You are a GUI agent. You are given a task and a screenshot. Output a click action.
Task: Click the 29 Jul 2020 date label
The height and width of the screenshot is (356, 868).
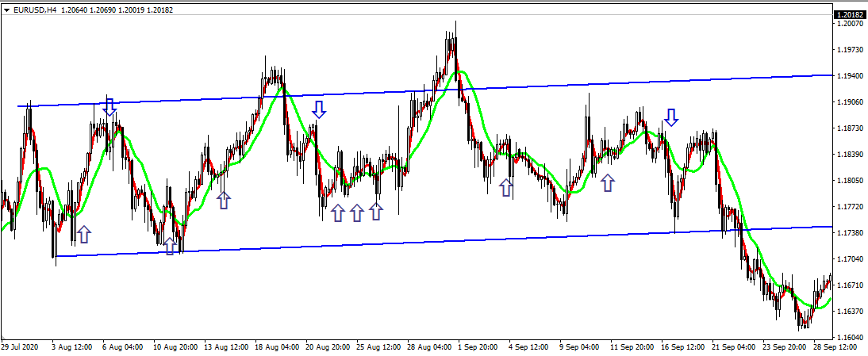pos(20,347)
